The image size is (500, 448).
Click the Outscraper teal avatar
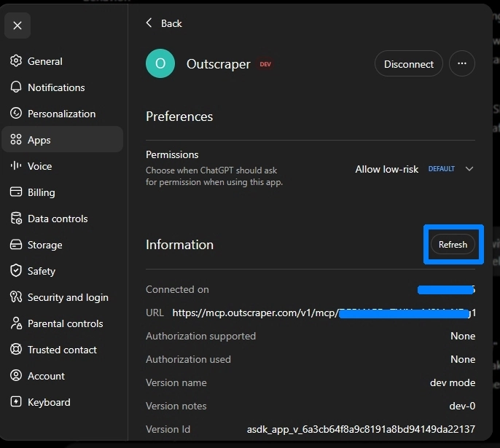coord(160,63)
